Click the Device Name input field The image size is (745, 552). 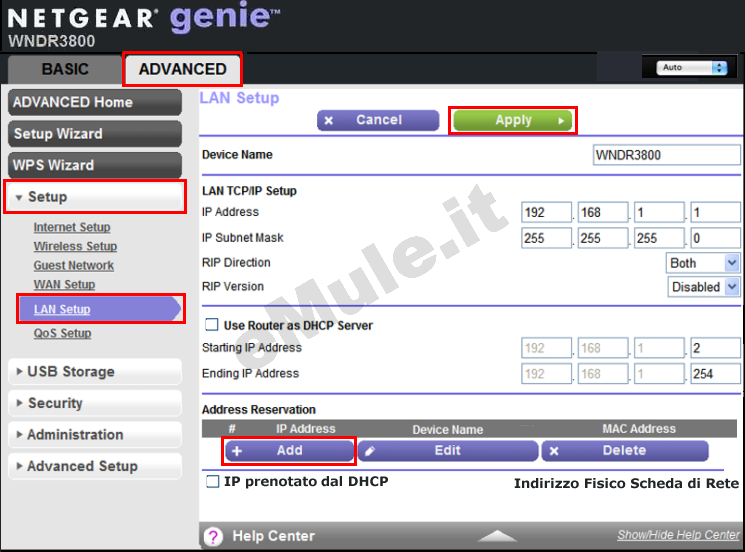667,155
